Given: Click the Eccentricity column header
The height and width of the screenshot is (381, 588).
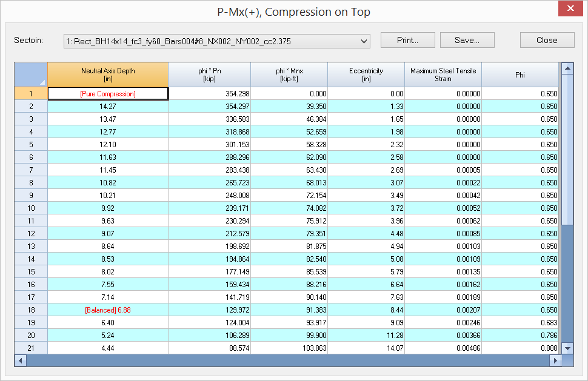Looking at the screenshot, I should click(x=366, y=75).
